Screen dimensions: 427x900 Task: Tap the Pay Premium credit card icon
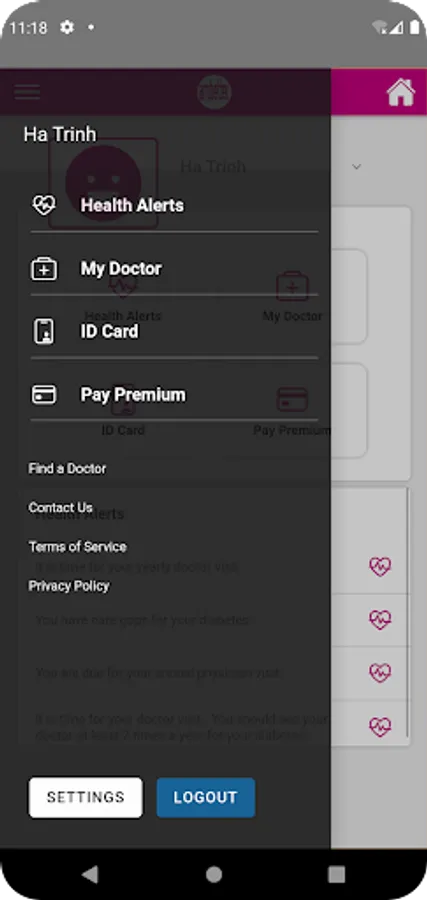44,395
